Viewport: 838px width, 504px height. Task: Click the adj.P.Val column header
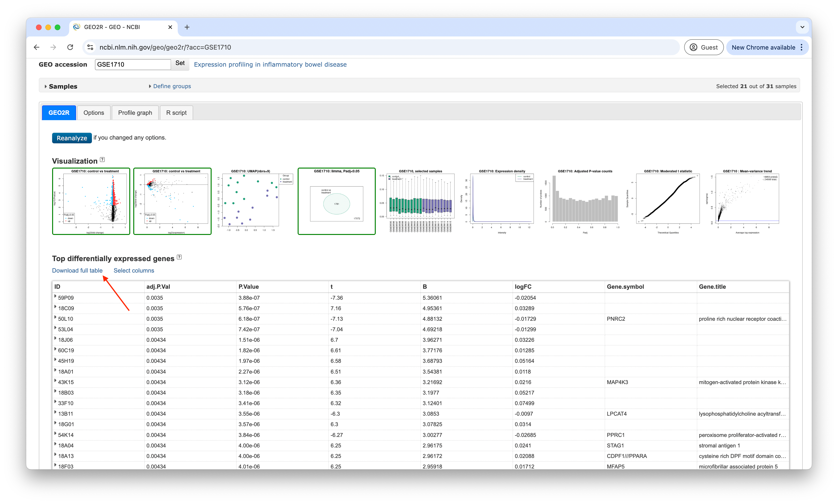pyautogui.click(x=190, y=287)
